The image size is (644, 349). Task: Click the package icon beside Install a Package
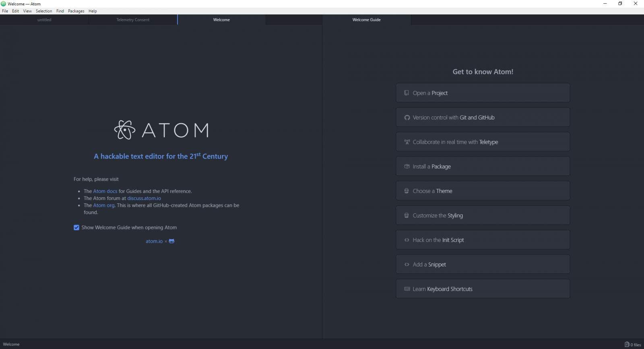[x=407, y=167]
